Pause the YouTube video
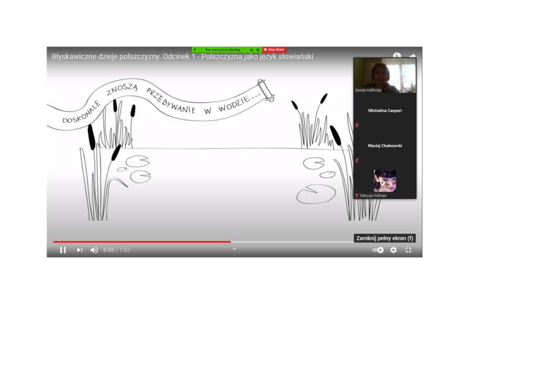Image resolution: width=555 pixels, height=392 pixels. 63,250
